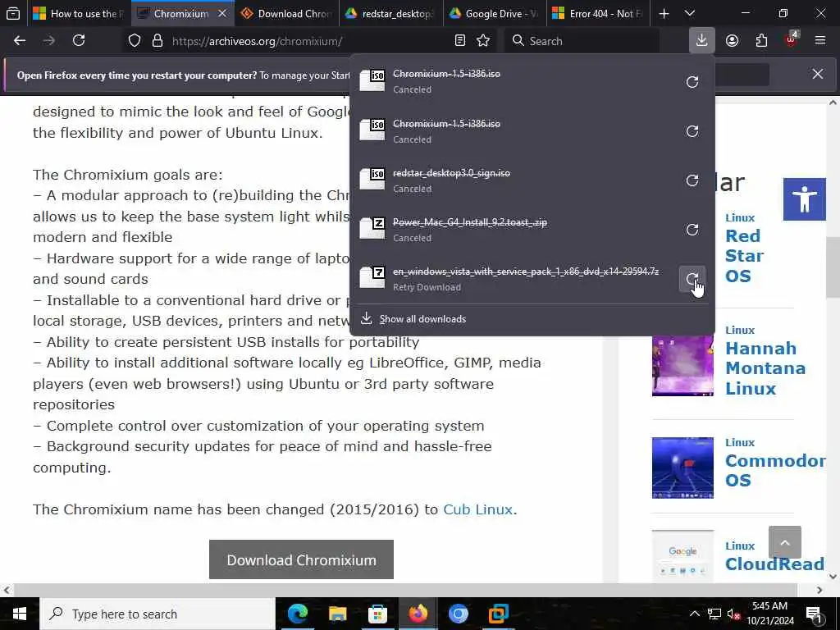Click the Firefox taskbar icon
Image resolution: width=840 pixels, height=630 pixels.
[x=418, y=614]
